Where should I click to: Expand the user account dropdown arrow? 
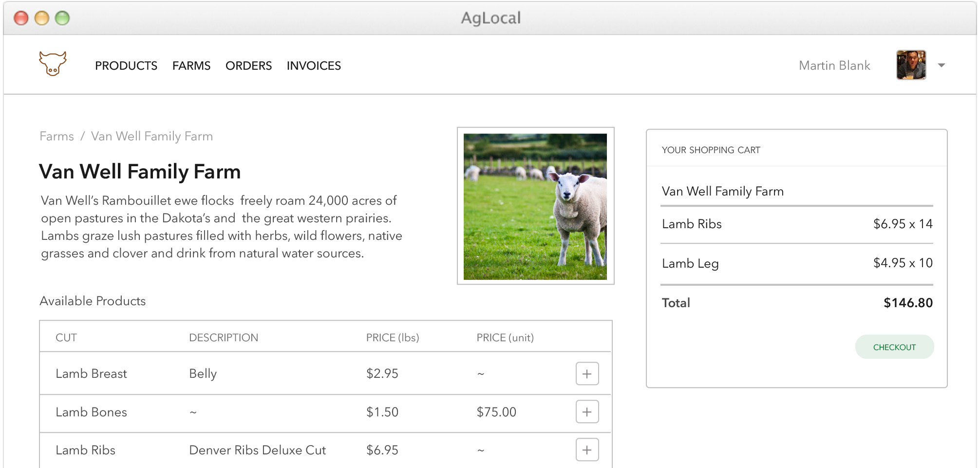click(x=942, y=65)
